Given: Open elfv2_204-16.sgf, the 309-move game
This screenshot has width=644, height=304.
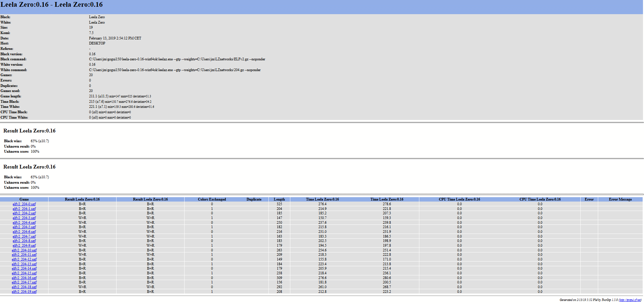Looking at the screenshot, I should pyautogui.click(x=24, y=278).
